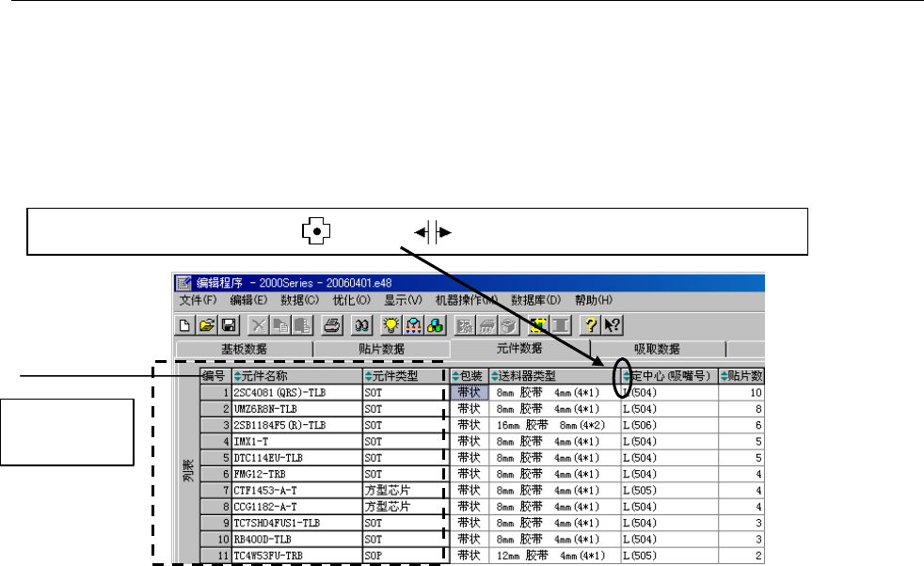Open the 帮助(H) menu

click(x=594, y=300)
